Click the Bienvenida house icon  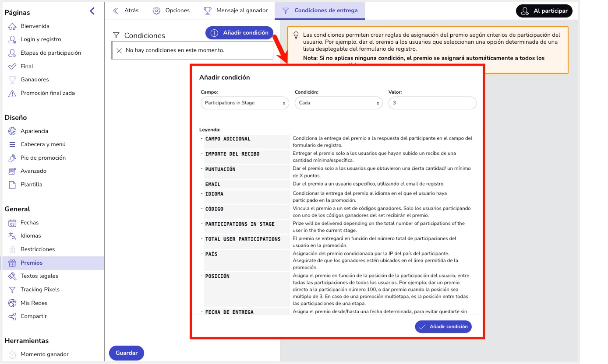tap(12, 26)
